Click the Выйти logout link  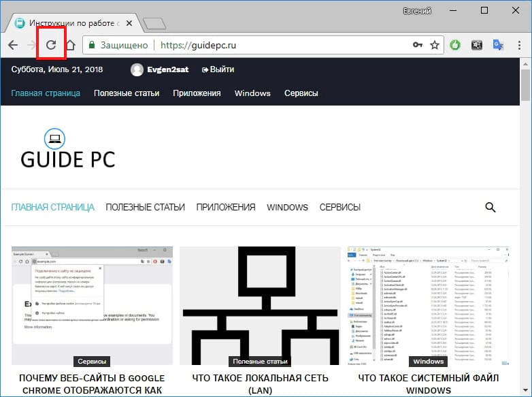(x=218, y=69)
